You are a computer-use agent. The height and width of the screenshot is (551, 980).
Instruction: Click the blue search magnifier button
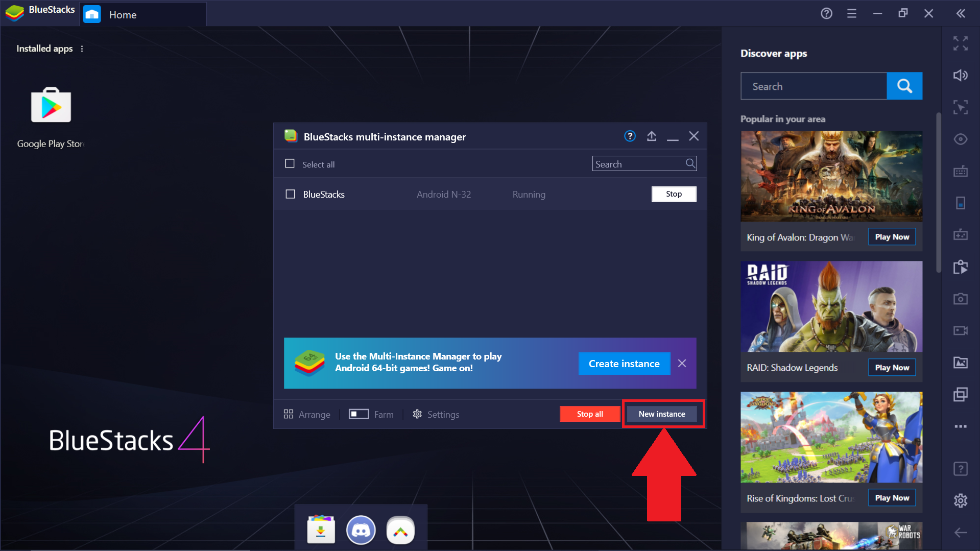[x=904, y=86]
